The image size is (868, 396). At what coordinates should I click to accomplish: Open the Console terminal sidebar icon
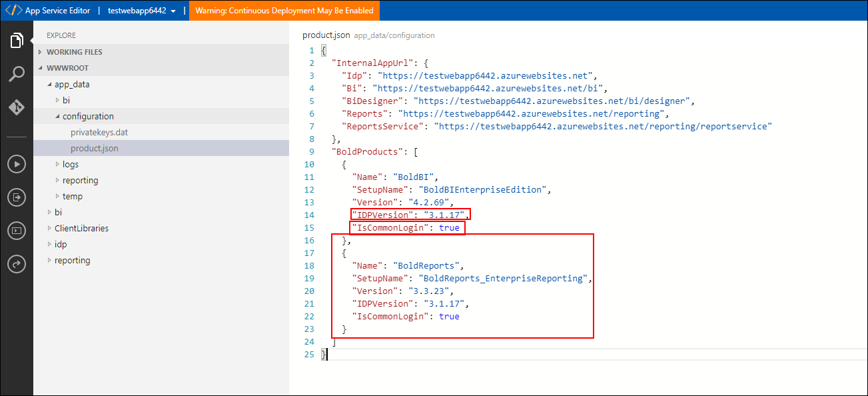point(17,231)
